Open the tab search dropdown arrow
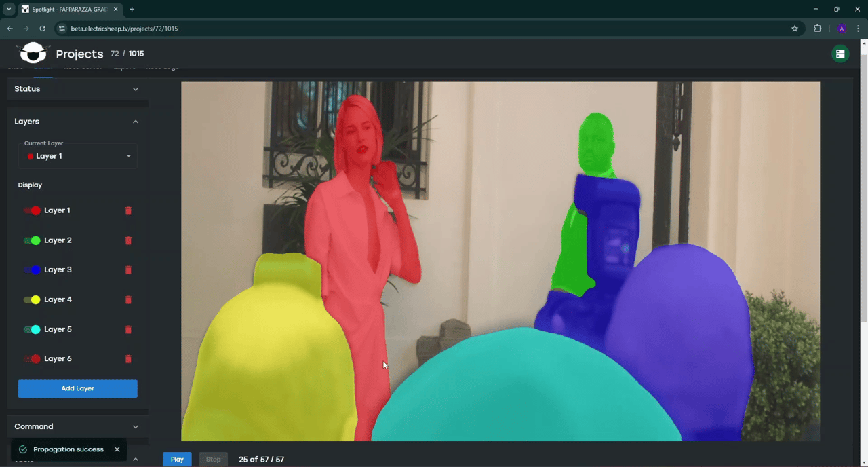This screenshot has height=467, width=868. [x=9, y=10]
